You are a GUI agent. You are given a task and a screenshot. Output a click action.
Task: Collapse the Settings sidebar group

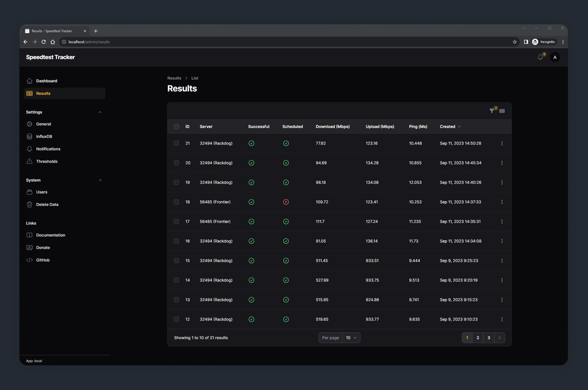point(100,112)
